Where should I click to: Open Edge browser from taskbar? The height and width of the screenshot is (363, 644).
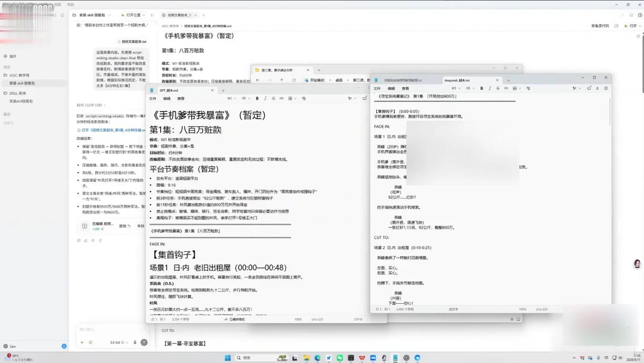tap(317, 358)
